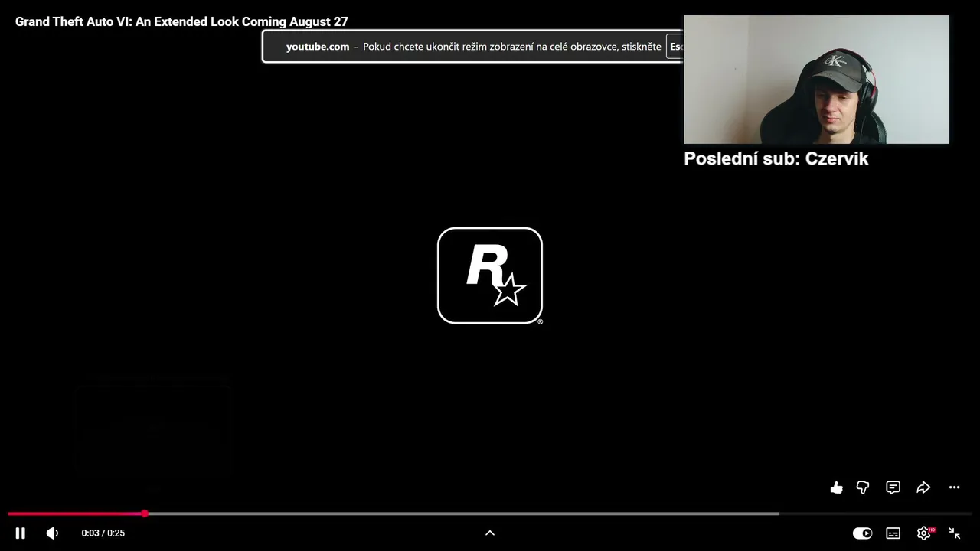
Task: Share the video
Action: tap(923, 487)
